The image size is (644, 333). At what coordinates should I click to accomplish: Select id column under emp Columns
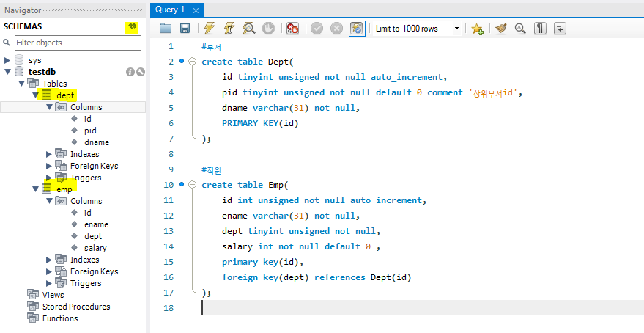87,213
